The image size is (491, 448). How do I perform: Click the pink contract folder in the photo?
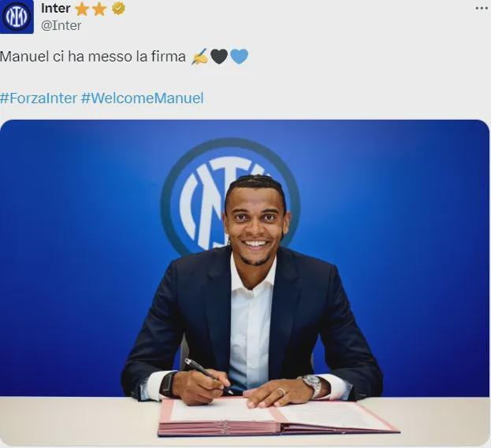(x=278, y=417)
